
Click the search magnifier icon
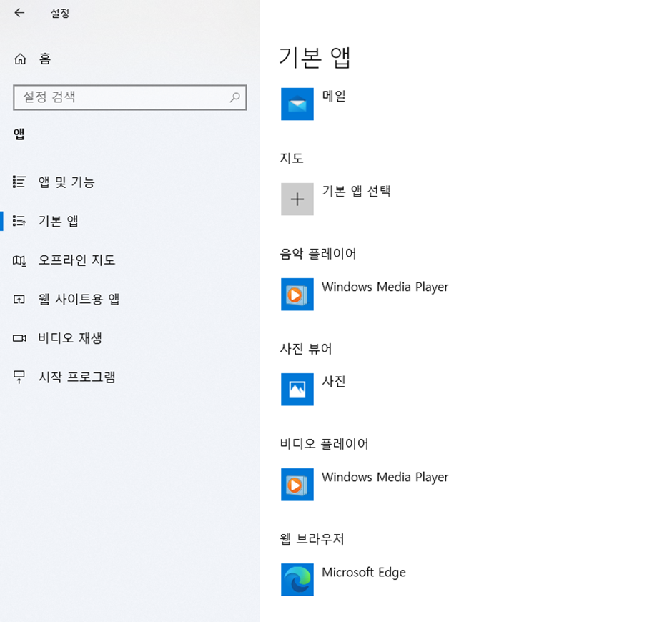[235, 97]
